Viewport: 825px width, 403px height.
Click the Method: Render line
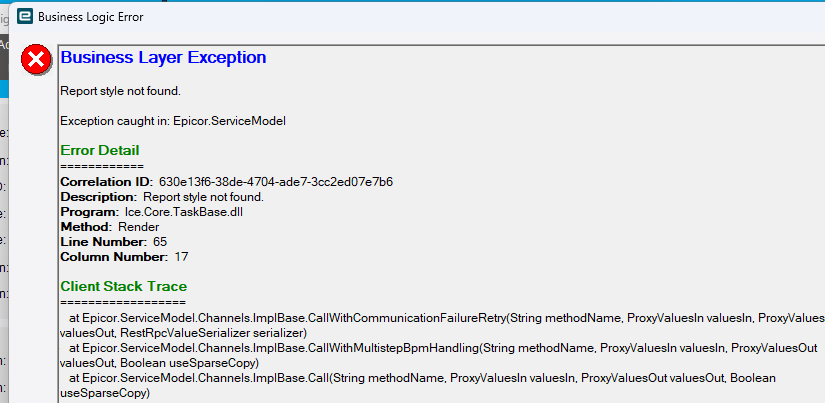pos(110,227)
